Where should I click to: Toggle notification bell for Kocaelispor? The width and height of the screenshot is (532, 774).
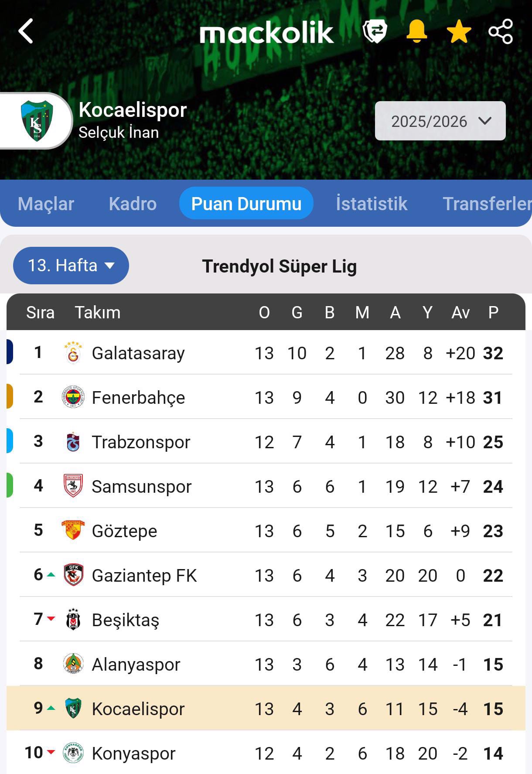pyautogui.click(x=416, y=31)
